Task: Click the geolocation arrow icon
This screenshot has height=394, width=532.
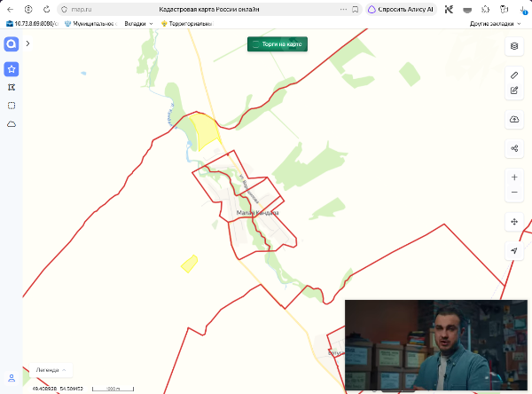Action: [x=514, y=250]
